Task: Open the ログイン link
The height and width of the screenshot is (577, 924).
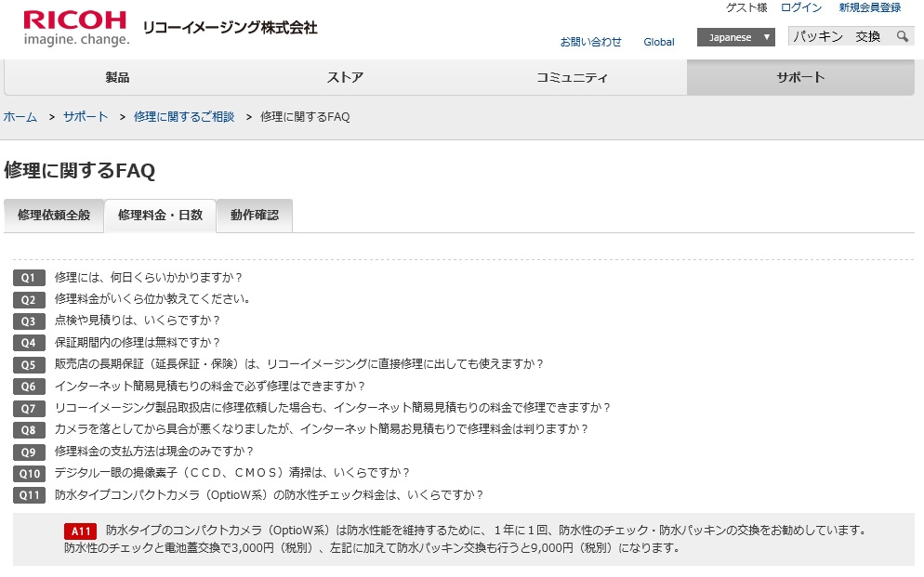Action: click(801, 7)
